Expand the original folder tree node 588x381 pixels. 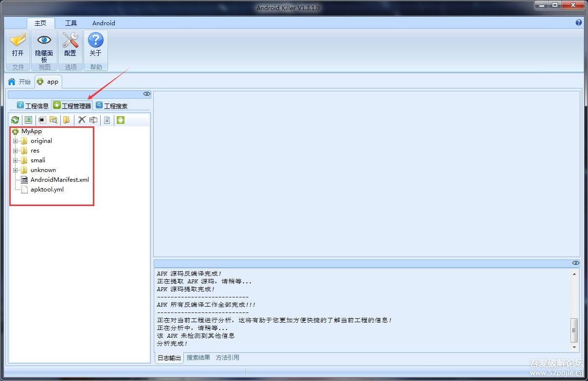coord(16,141)
